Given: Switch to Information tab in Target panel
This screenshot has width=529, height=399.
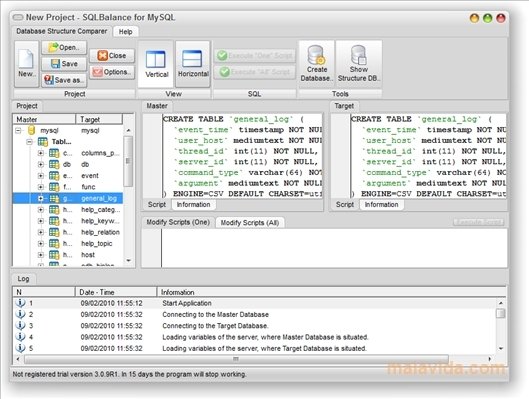Looking at the screenshot, I should coord(381,205).
